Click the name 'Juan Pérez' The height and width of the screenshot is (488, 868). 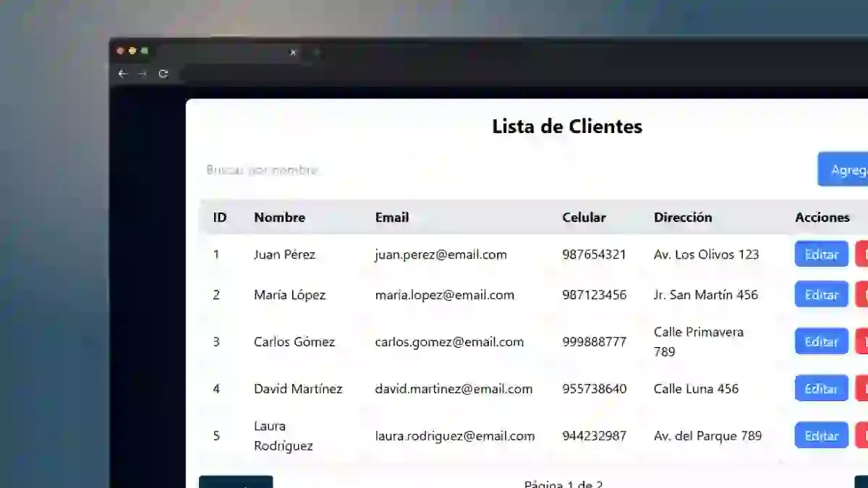284,254
